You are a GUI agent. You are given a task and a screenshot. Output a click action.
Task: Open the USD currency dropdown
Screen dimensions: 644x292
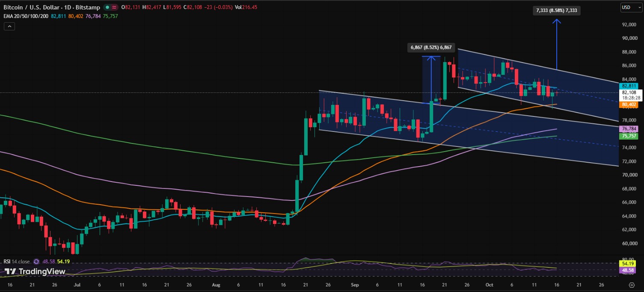(631, 7)
